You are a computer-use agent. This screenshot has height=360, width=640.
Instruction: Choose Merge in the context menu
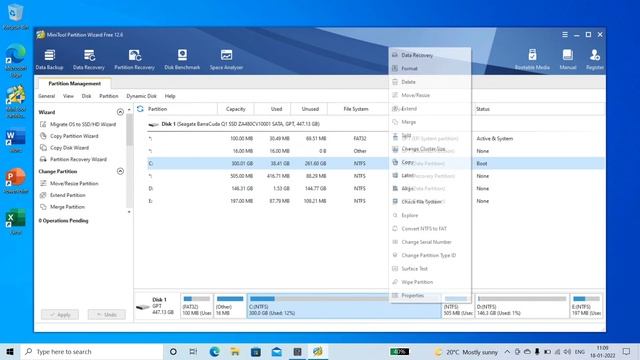pyautogui.click(x=430, y=122)
